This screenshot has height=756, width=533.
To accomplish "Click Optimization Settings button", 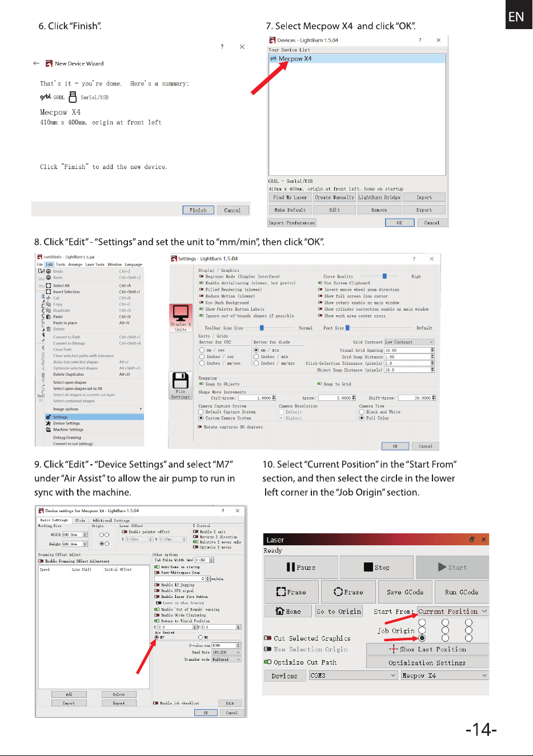I will coord(427,662).
